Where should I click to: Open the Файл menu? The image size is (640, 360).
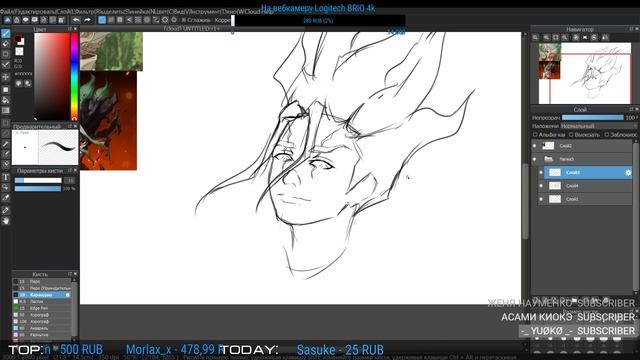tap(7, 11)
